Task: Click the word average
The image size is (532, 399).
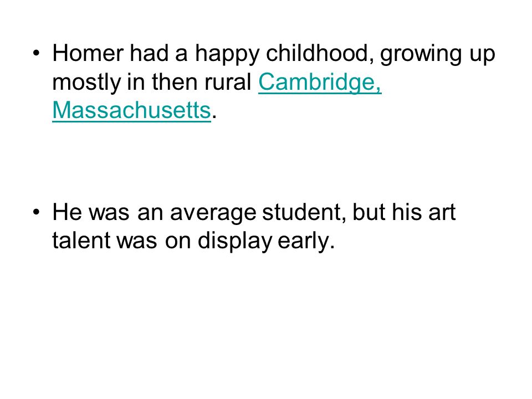Action: (213, 213)
